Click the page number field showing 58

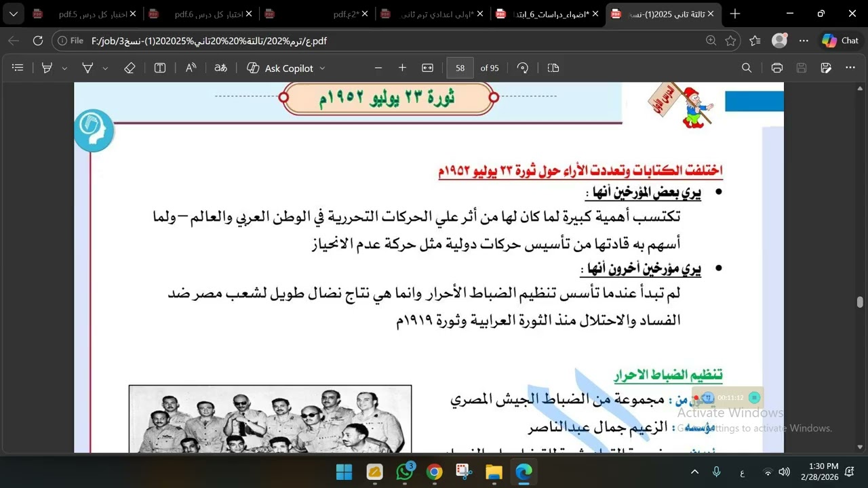pyautogui.click(x=460, y=68)
